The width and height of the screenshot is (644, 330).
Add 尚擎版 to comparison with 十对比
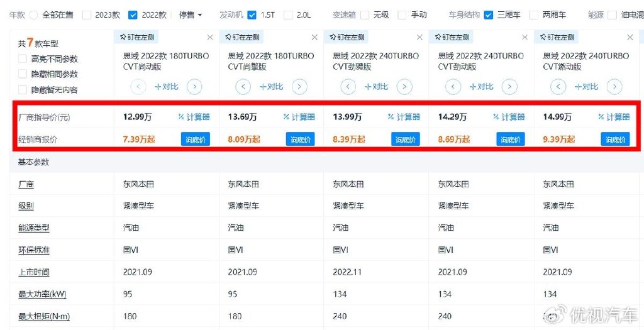[272, 87]
